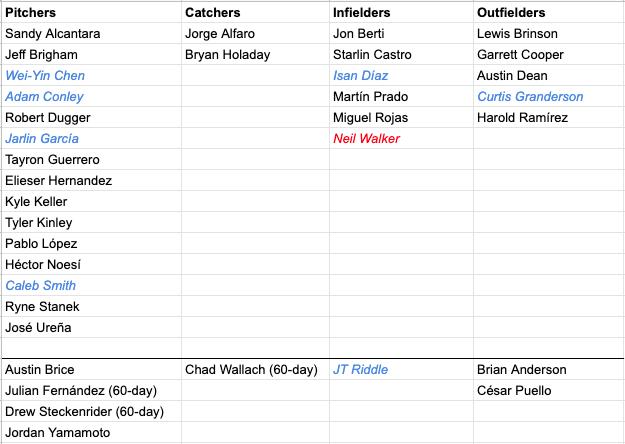This screenshot has width=625, height=444.
Task: Click the Curtis Granderson outfielder link
Action: pyautogui.click(x=530, y=97)
